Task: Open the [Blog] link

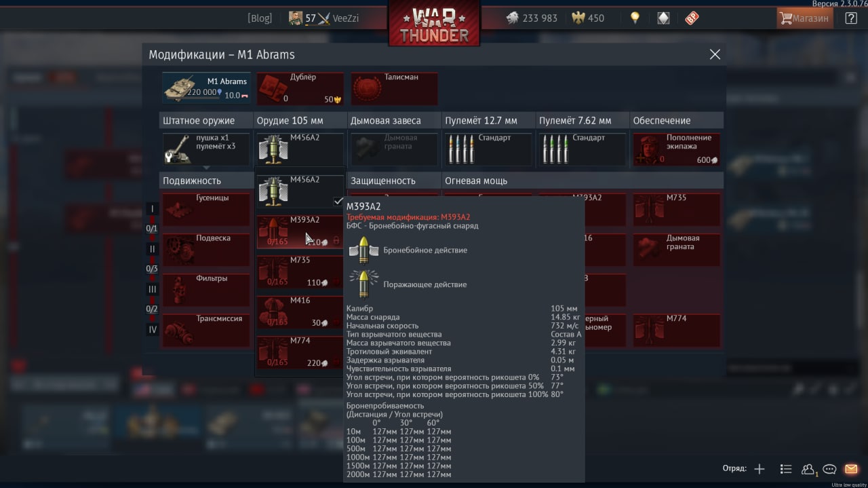Action: [x=260, y=18]
